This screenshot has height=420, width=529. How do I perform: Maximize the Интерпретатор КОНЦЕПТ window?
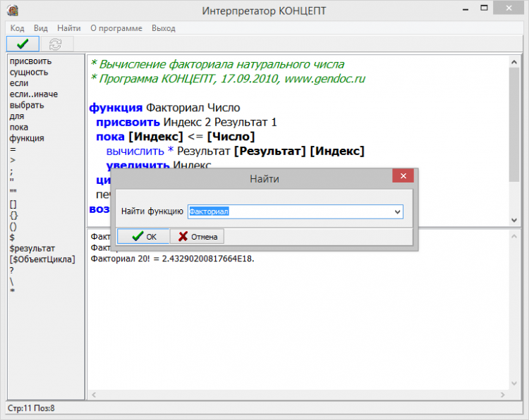click(x=484, y=8)
